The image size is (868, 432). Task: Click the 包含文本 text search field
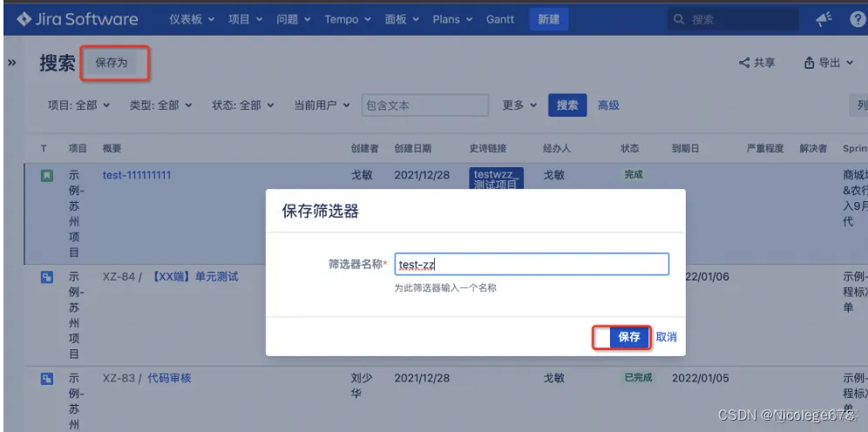(x=425, y=105)
